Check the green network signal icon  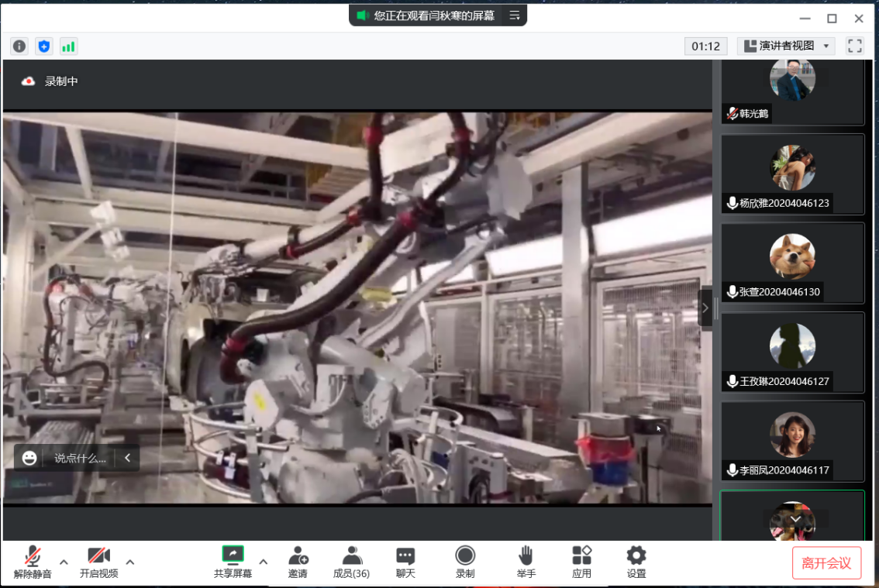68,46
